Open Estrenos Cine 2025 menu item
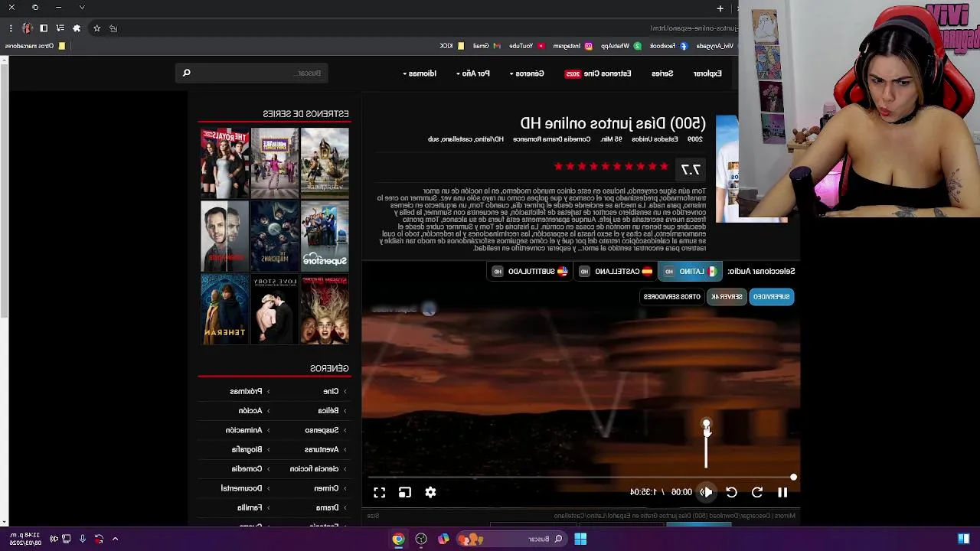980x551 pixels. pyautogui.click(x=598, y=73)
